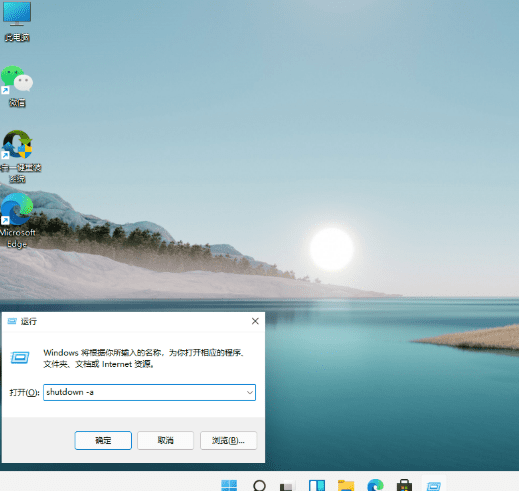Screen dimensions: 519x491
Task: Open the Windows Start menu
Action: (229, 485)
